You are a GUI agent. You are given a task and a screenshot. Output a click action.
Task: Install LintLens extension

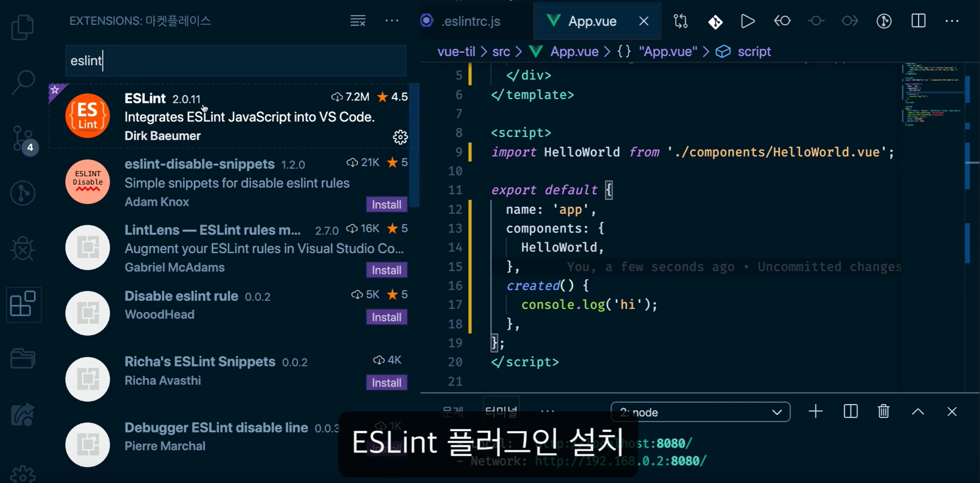[x=387, y=270]
